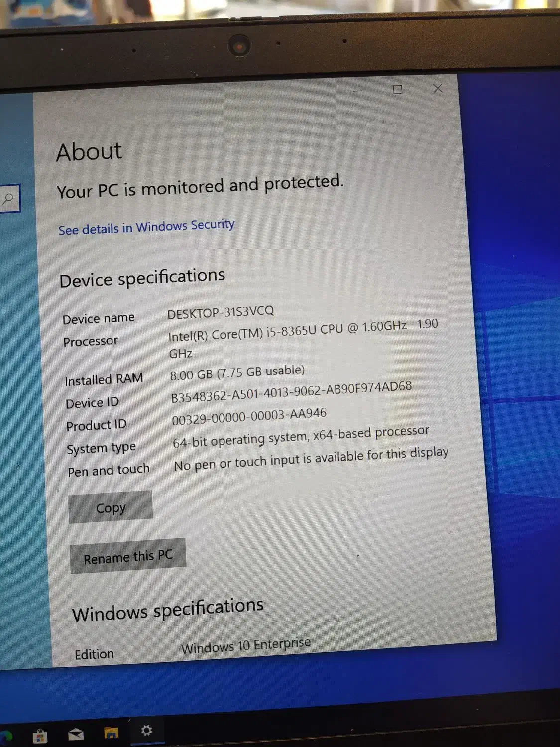
Task: Click the search magnifier in Settings sidebar
Action: click(8, 198)
